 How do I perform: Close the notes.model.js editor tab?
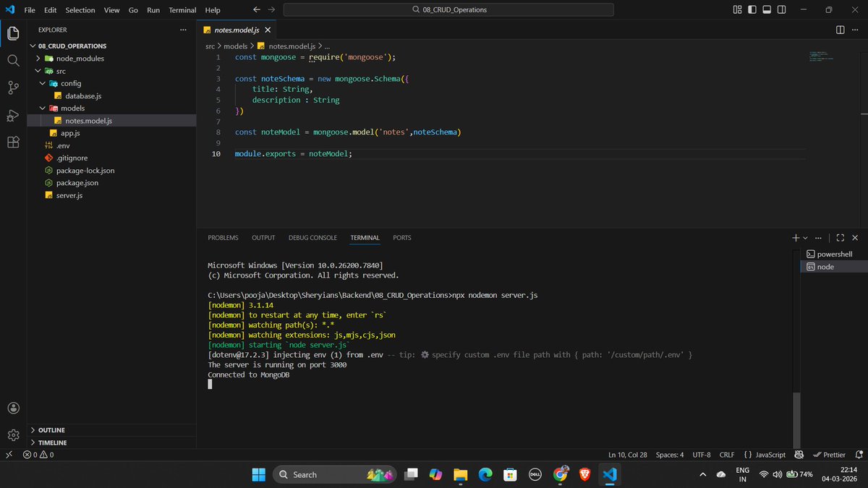coord(267,30)
